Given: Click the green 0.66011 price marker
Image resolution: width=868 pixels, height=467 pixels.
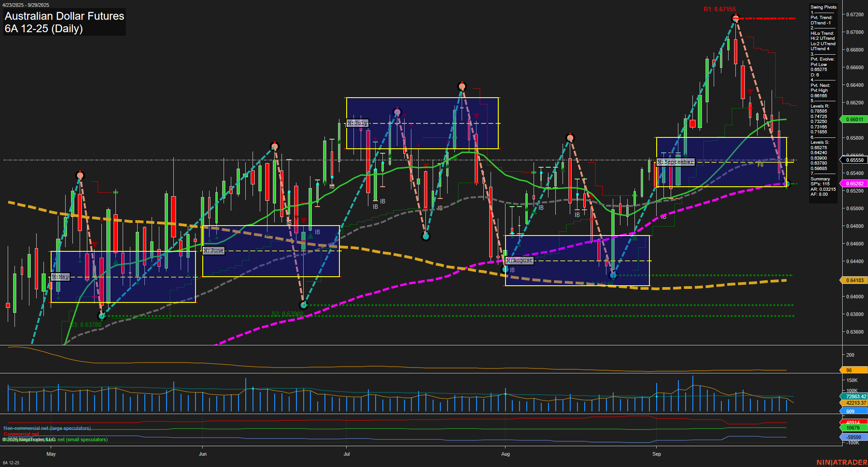Looking at the screenshot, I should [x=854, y=119].
